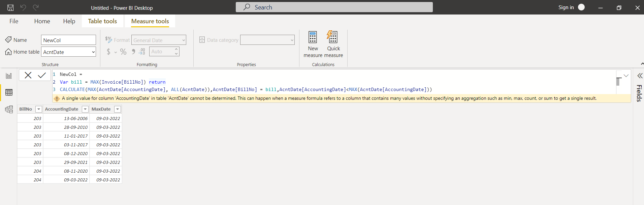Switch to Model view in the left sidebar
The width and height of the screenshot is (644, 205).
pyautogui.click(x=9, y=109)
